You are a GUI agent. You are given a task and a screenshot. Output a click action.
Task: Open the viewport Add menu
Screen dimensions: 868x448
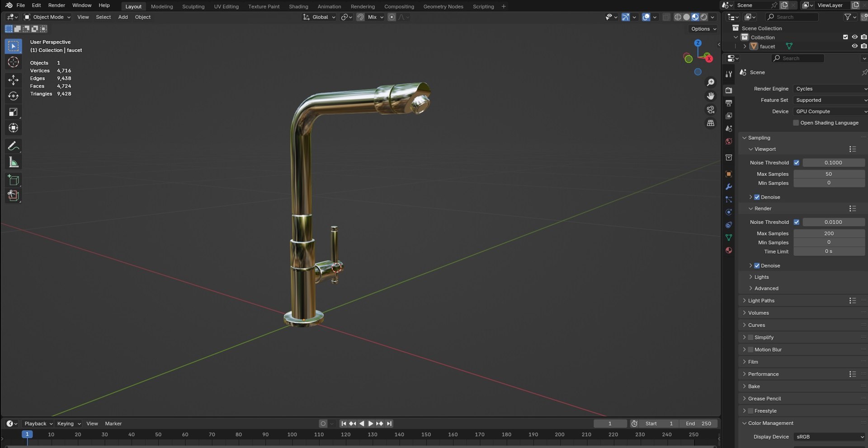point(123,17)
